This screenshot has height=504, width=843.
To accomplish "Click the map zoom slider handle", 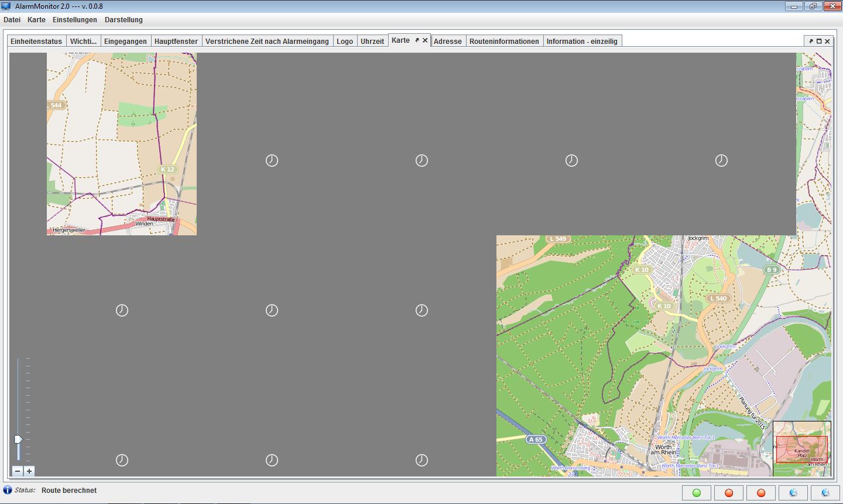I will click(18, 439).
